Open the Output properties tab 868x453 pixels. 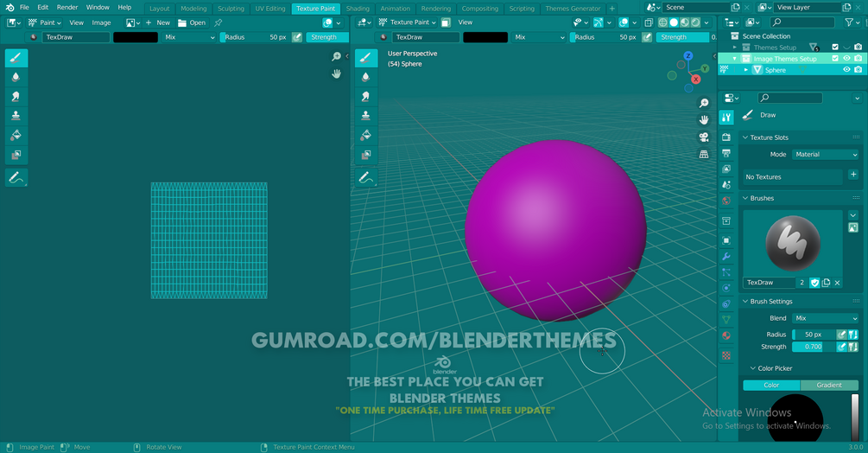(x=726, y=153)
